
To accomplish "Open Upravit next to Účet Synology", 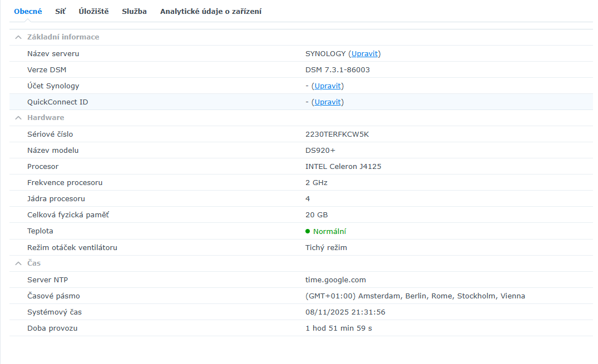I will [x=327, y=86].
